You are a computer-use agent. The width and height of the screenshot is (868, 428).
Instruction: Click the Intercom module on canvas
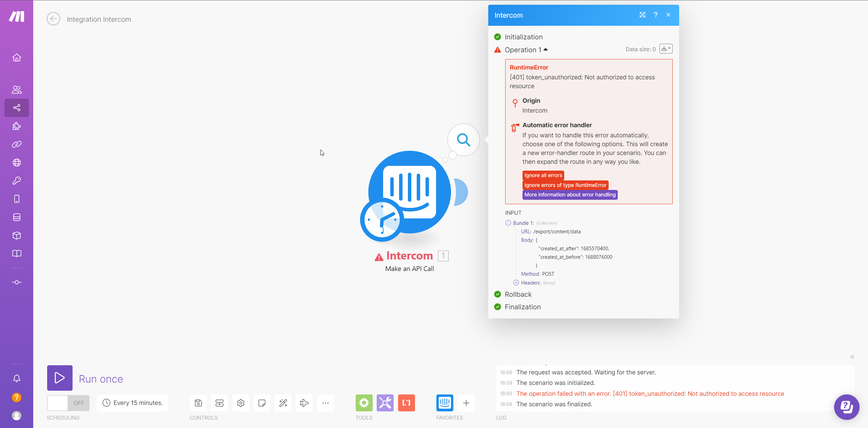[410, 192]
